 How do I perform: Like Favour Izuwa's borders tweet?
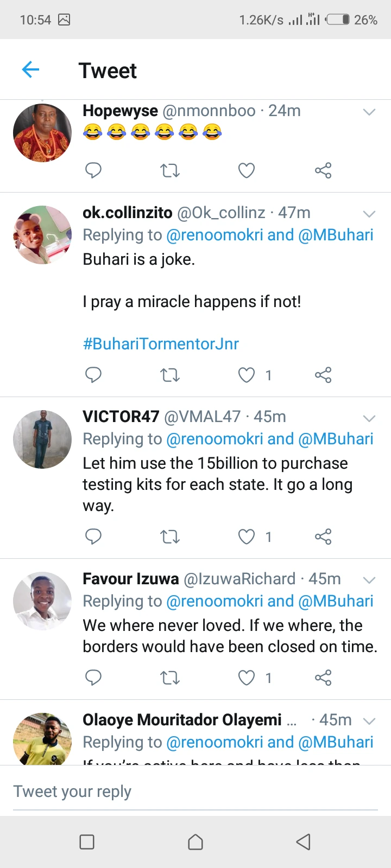click(247, 678)
